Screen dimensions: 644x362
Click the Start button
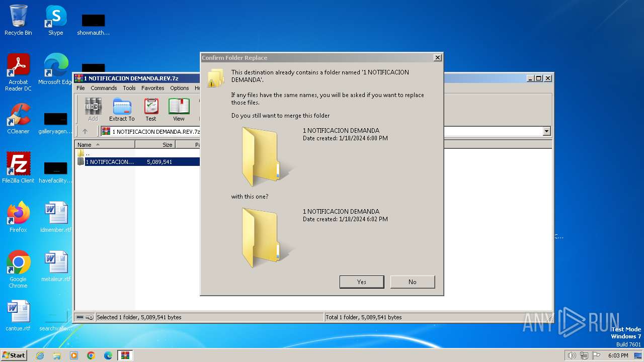(14, 355)
